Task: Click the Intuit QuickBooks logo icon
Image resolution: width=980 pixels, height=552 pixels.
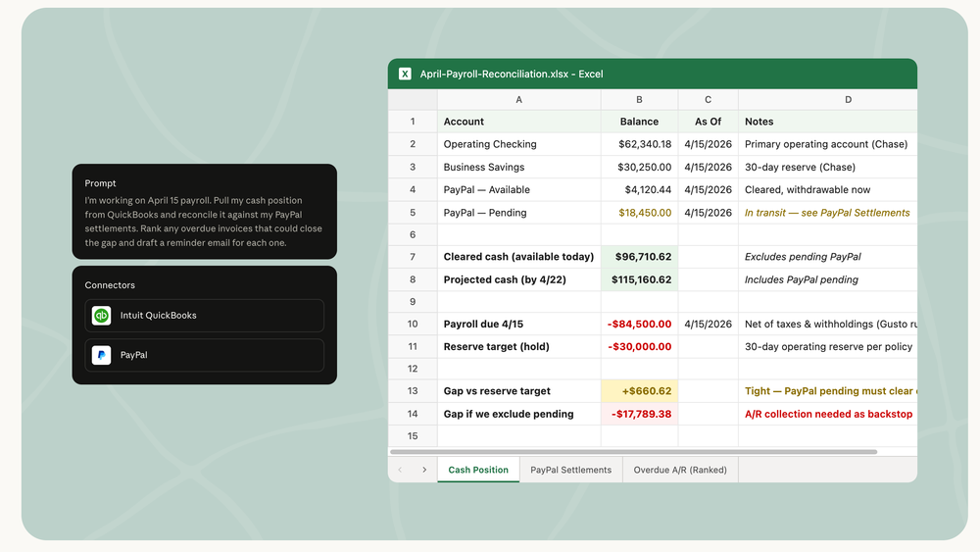Action: click(x=101, y=315)
